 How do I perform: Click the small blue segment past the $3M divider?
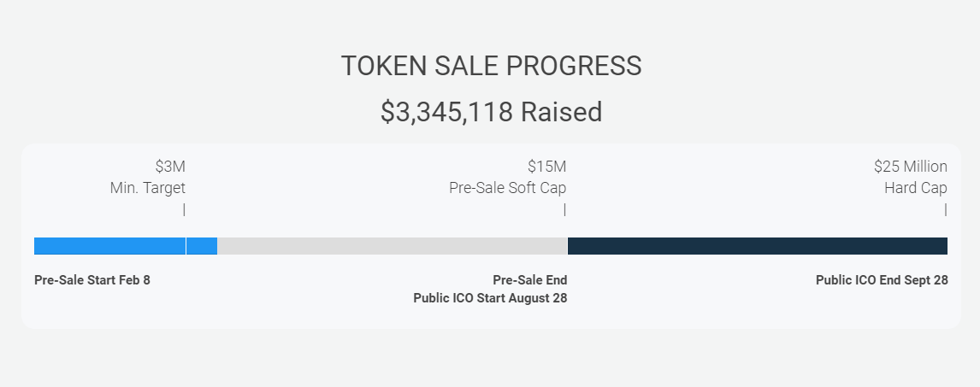pos(202,246)
